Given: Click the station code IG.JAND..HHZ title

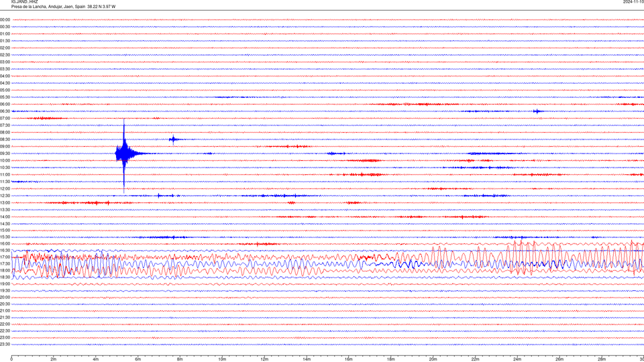Looking at the screenshot, I should pyautogui.click(x=25, y=1).
